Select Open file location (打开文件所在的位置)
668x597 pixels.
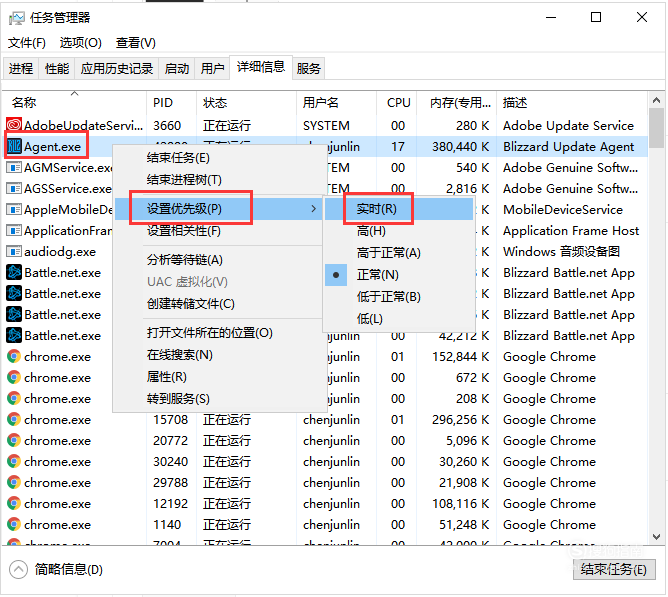pyautogui.click(x=219, y=333)
